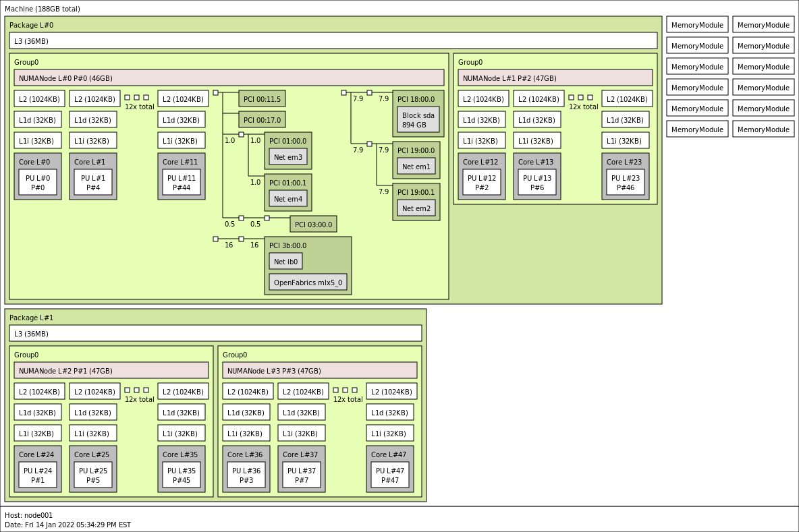
Task: Click the PCI 19:00.0 label
Action: tap(416, 150)
